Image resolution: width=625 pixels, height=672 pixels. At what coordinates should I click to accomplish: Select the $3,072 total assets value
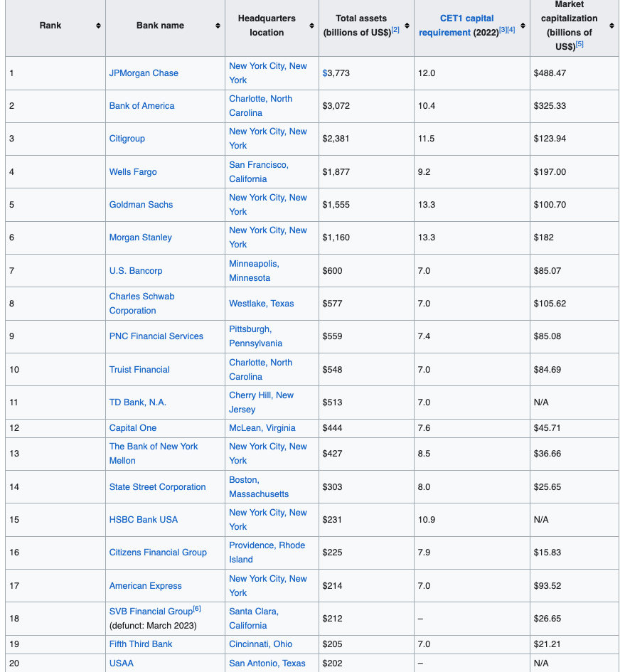tap(336, 106)
